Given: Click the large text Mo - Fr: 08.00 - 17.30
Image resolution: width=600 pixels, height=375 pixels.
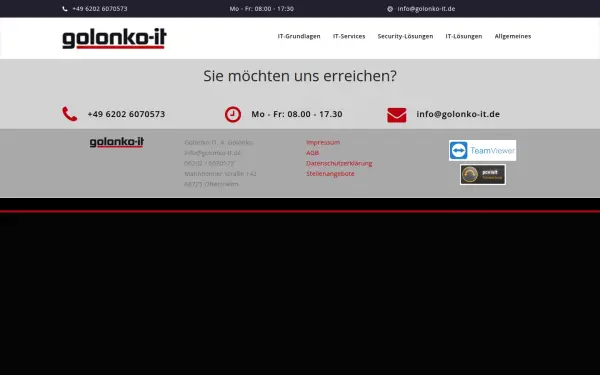Looking at the screenshot, I should [x=297, y=114].
